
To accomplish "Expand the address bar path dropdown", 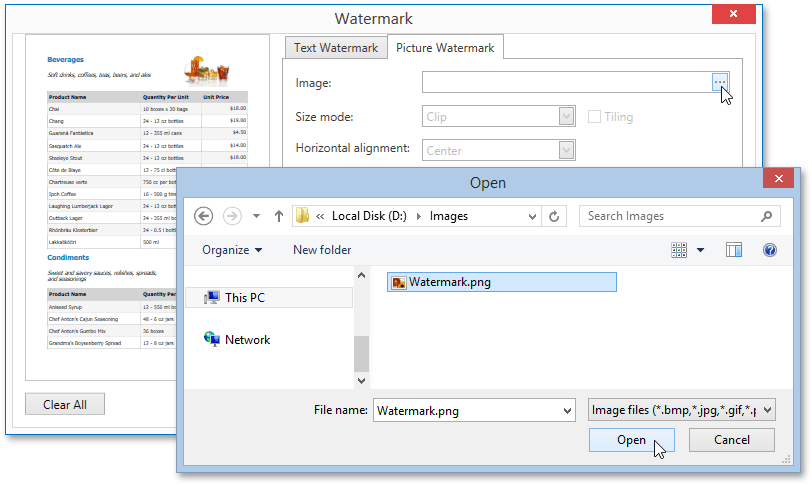I will [x=532, y=216].
